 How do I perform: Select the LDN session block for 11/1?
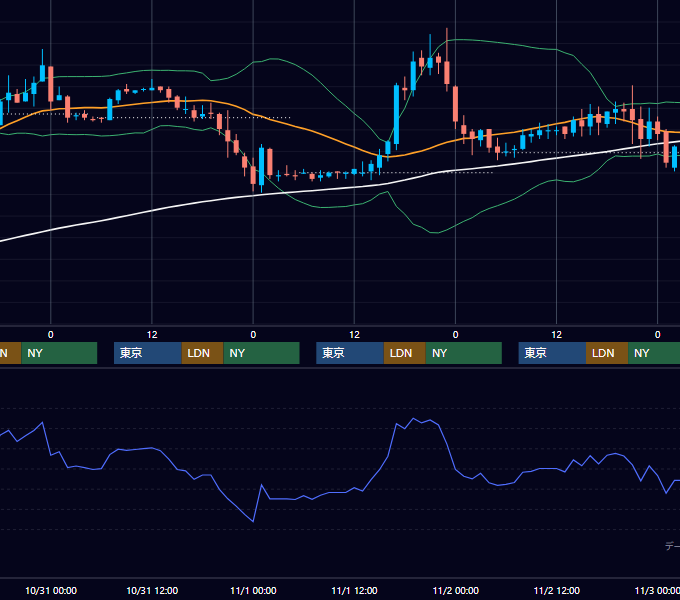click(405, 353)
